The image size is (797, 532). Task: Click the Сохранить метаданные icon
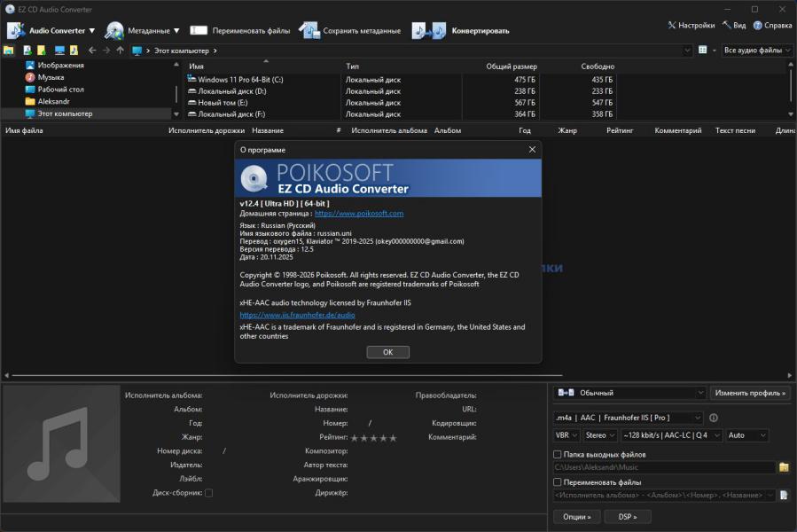point(309,31)
